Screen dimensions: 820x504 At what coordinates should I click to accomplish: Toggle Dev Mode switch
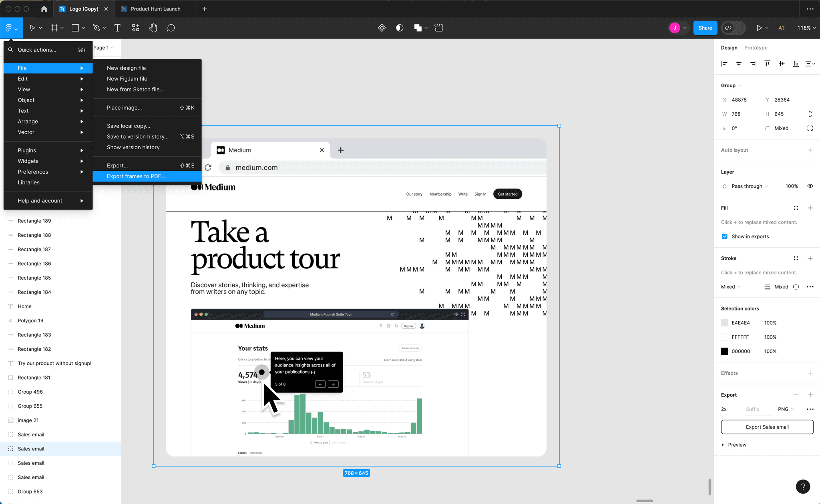(x=733, y=28)
